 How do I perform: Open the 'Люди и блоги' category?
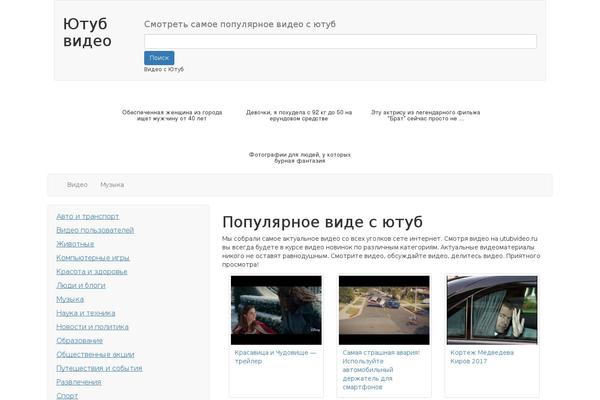80,285
